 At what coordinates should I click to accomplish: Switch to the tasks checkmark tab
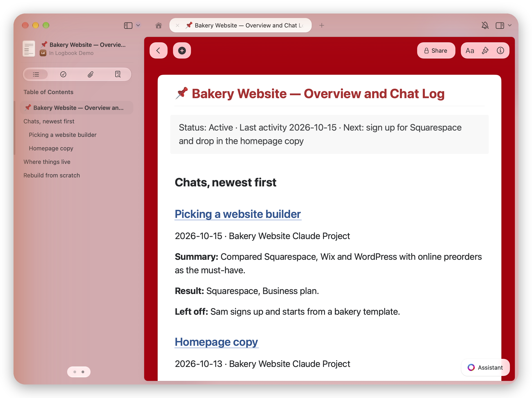tap(63, 75)
